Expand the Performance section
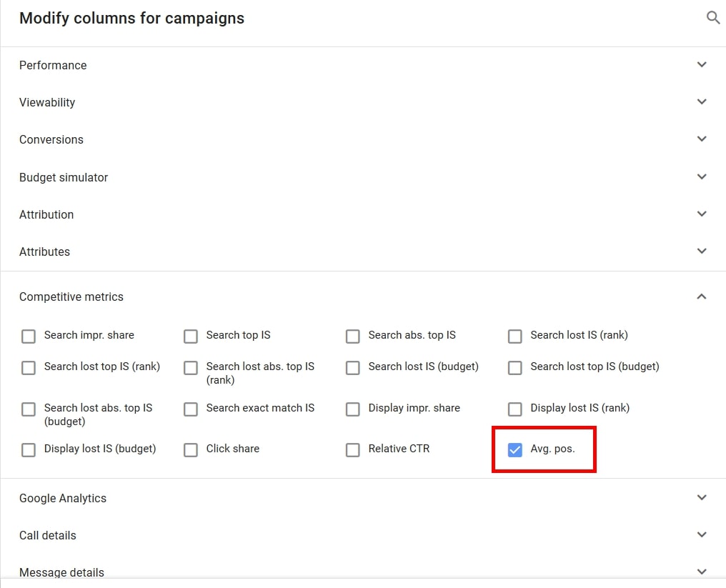The height and width of the screenshot is (588, 726). (701, 65)
